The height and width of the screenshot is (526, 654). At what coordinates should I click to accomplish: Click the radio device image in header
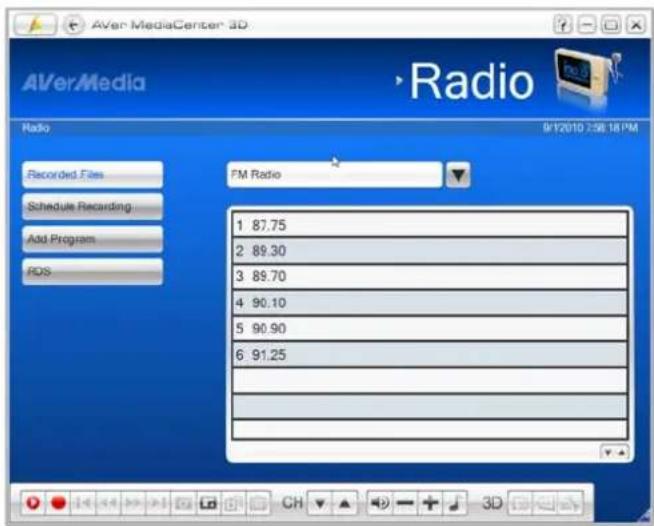click(589, 78)
